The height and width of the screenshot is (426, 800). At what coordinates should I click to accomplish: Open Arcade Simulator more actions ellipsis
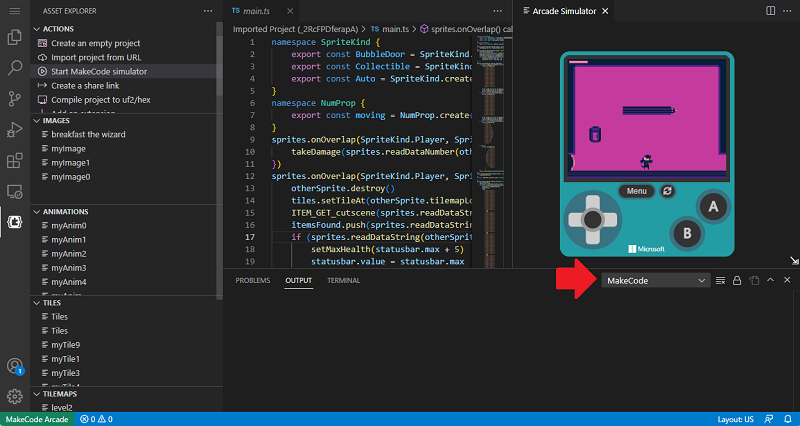(787, 11)
